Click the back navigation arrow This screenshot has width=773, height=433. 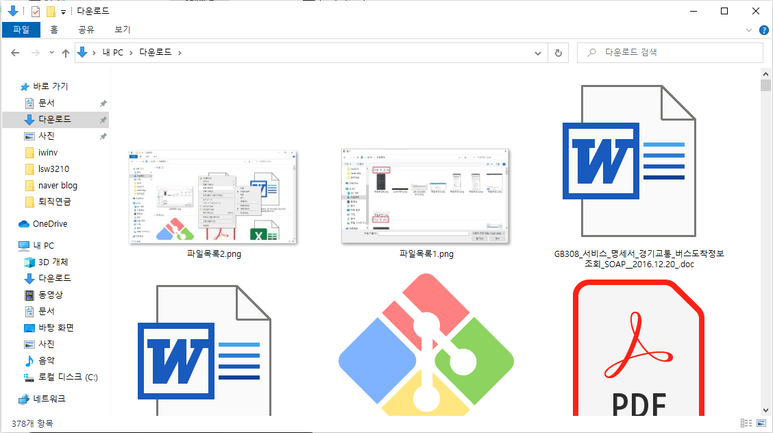point(15,53)
